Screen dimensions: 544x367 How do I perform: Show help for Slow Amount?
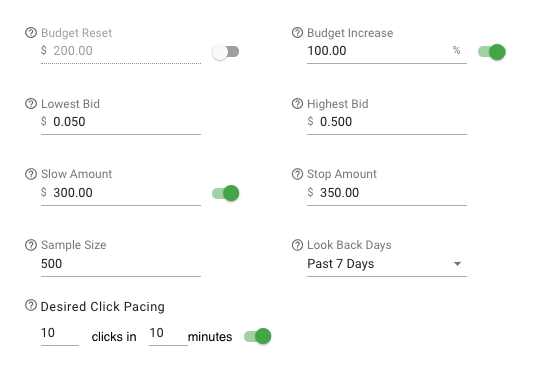[x=31, y=174]
